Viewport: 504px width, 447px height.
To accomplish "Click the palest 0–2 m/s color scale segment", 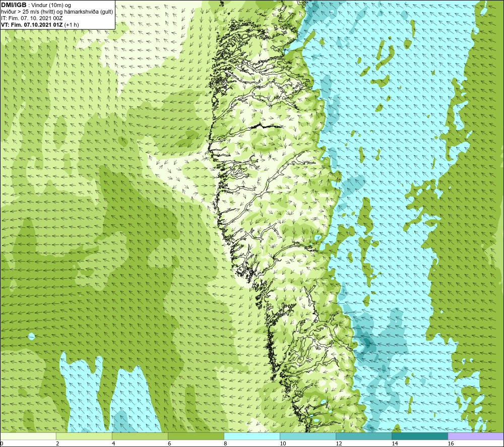I will (28, 436).
